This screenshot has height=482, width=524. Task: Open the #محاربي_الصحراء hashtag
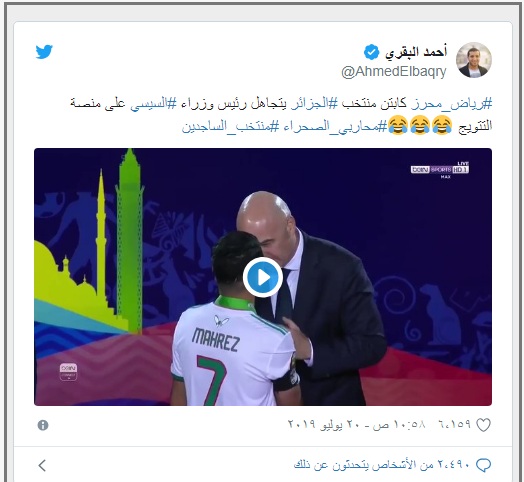click(335, 127)
